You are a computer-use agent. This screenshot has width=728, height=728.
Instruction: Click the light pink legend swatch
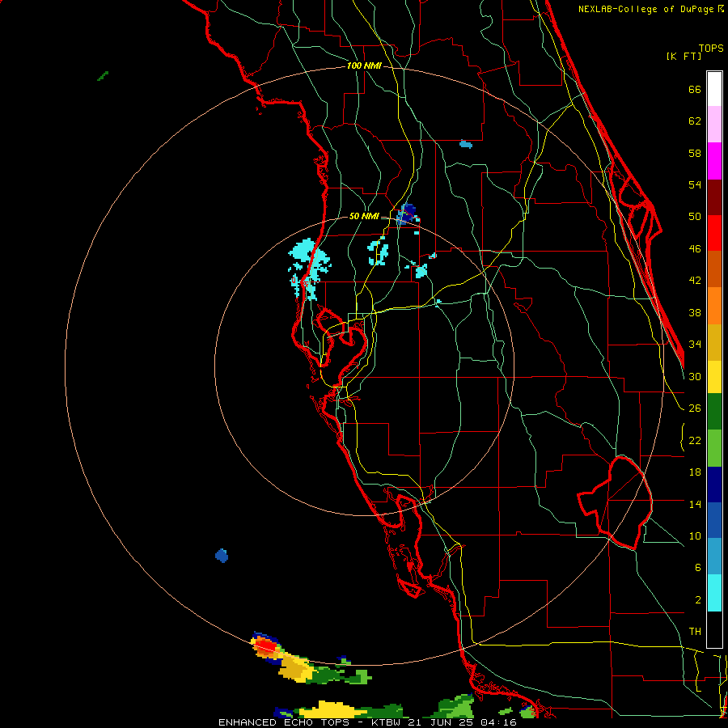pos(714,125)
